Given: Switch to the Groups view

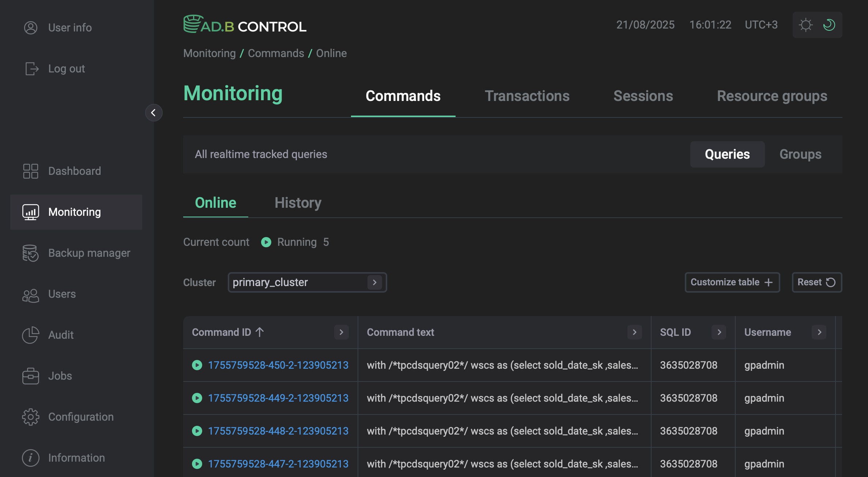Looking at the screenshot, I should [x=800, y=154].
